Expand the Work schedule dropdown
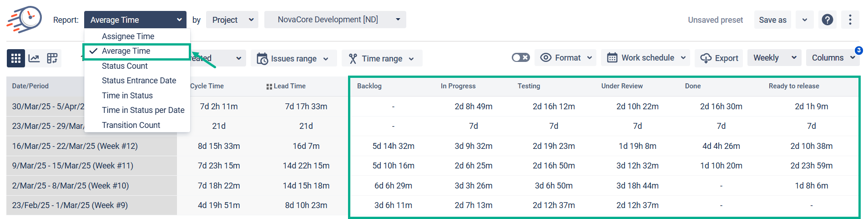Viewport: 868px width, 219px height. (646, 58)
